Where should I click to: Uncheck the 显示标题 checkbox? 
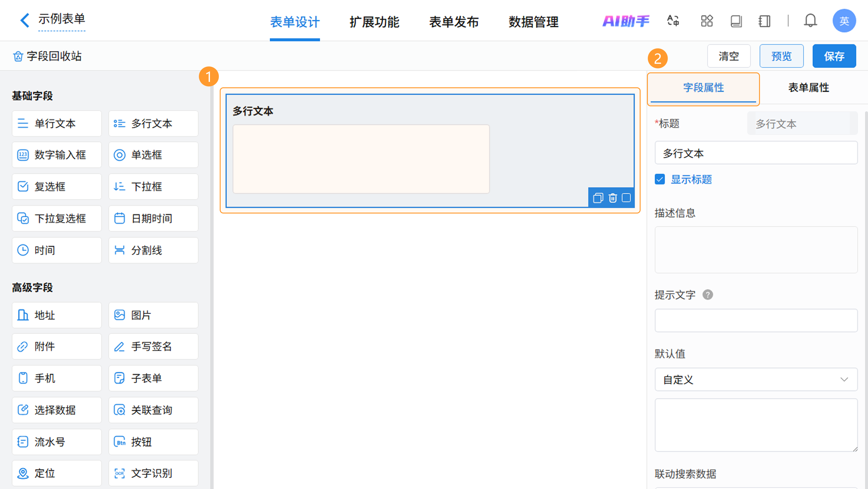(660, 179)
